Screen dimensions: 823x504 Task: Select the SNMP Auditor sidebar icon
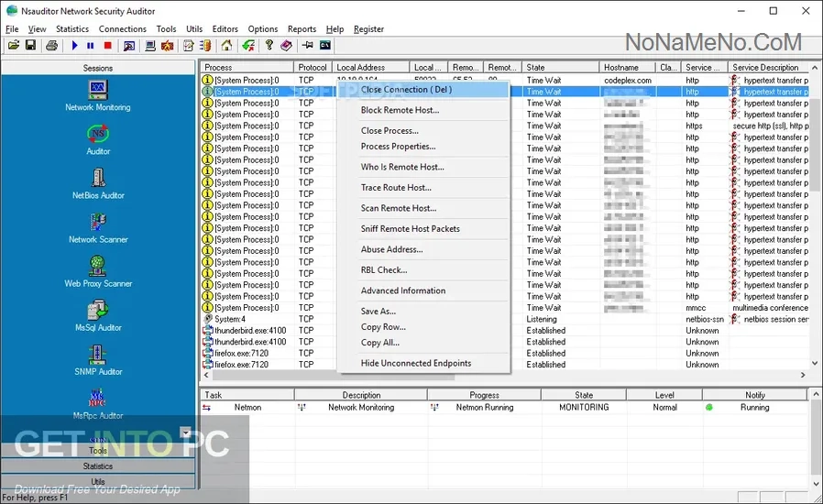point(98,356)
